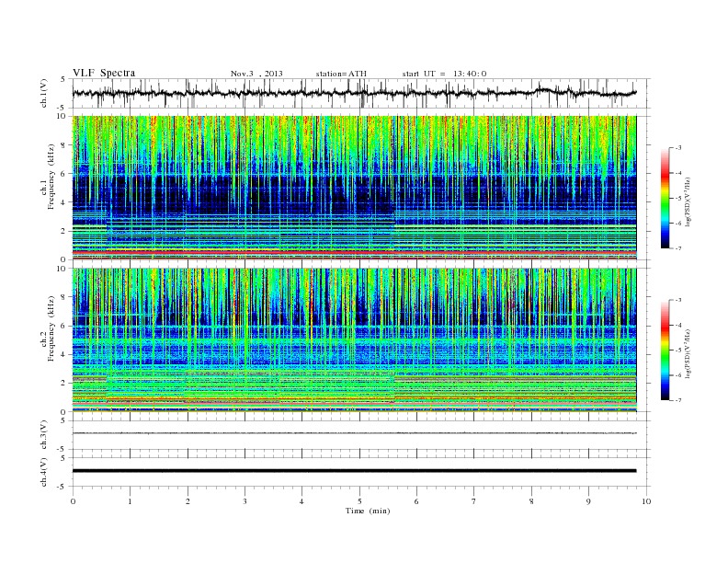Click the "station=ATH" header label
This screenshot has height=563, width=728.
point(341,74)
